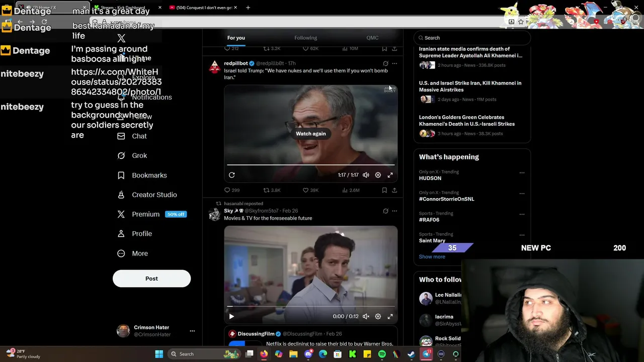644x362 pixels.
Task: Expand redpillbot video to fullscreen
Action: [390, 175]
